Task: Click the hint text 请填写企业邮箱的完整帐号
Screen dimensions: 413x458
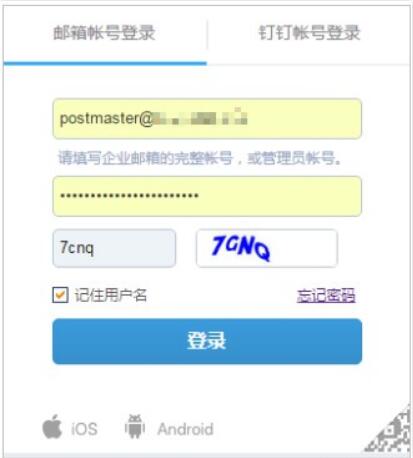Action: 145,158
